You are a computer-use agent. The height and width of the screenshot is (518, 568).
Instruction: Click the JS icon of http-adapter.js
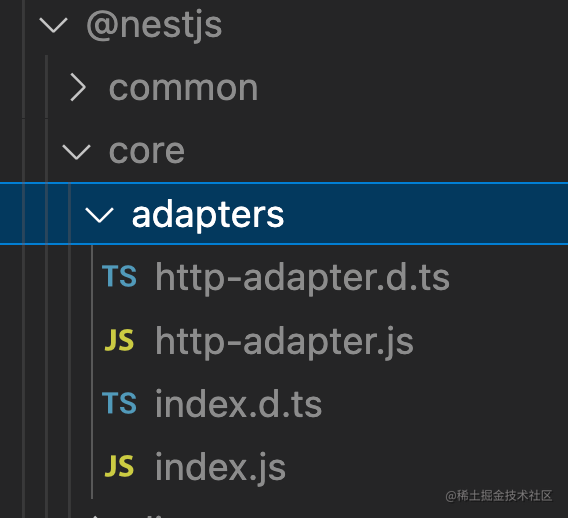119,340
